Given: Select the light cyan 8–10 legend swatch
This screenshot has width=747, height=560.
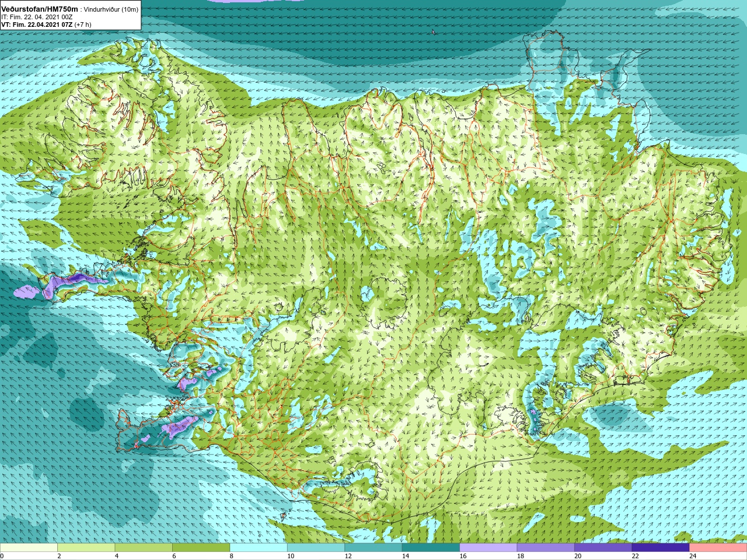Looking at the screenshot, I should point(259,548).
